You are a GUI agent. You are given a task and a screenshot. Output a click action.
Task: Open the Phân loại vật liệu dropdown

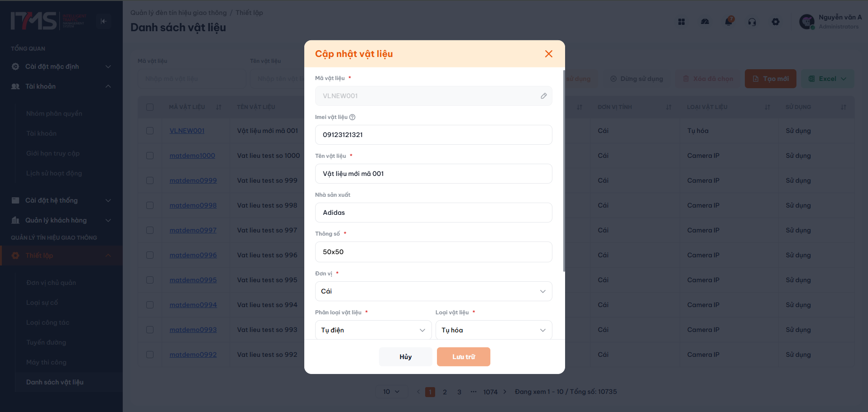(x=373, y=330)
